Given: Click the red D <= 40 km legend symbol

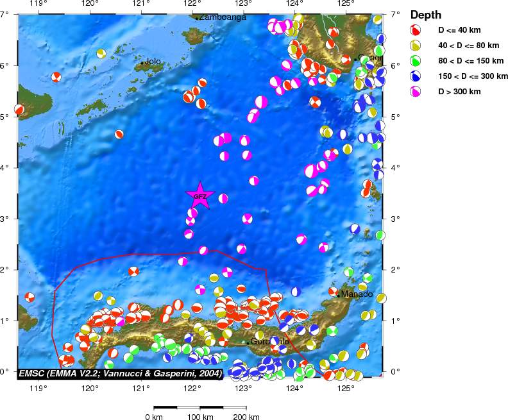Looking at the screenshot, I should 416,30.
